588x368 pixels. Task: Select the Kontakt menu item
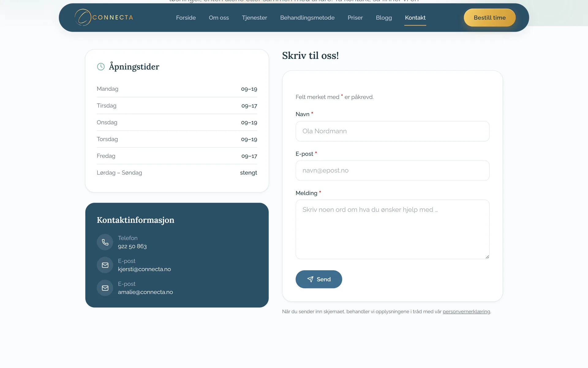415,17
